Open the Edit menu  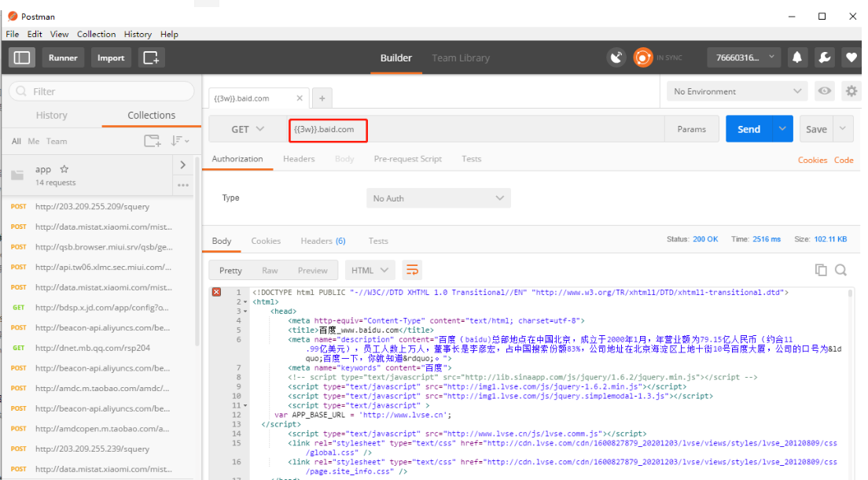click(x=35, y=34)
